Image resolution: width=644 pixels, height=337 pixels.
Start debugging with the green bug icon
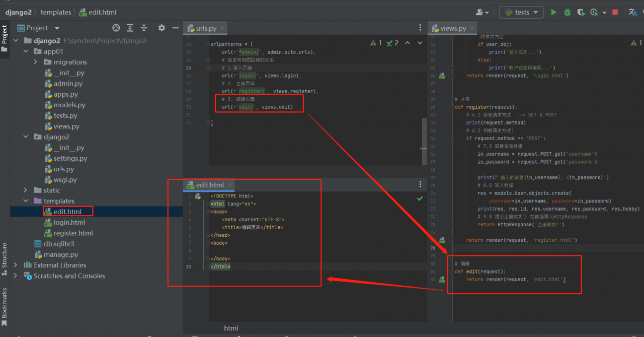568,12
